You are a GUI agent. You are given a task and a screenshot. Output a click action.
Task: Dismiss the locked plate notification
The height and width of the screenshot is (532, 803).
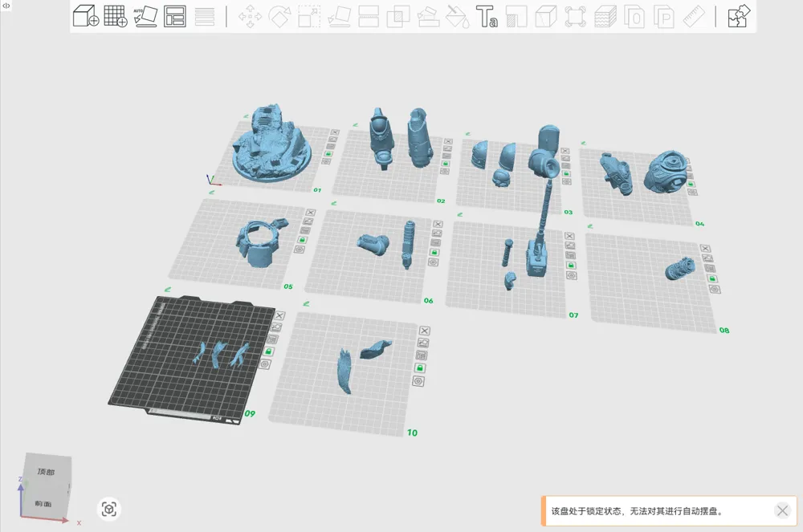pyautogui.click(x=782, y=510)
